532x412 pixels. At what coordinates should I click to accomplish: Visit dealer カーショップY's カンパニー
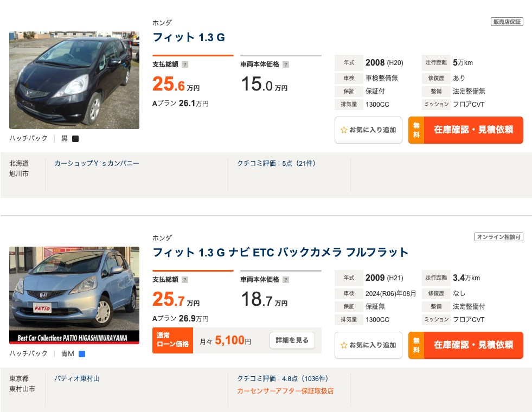click(x=97, y=163)
